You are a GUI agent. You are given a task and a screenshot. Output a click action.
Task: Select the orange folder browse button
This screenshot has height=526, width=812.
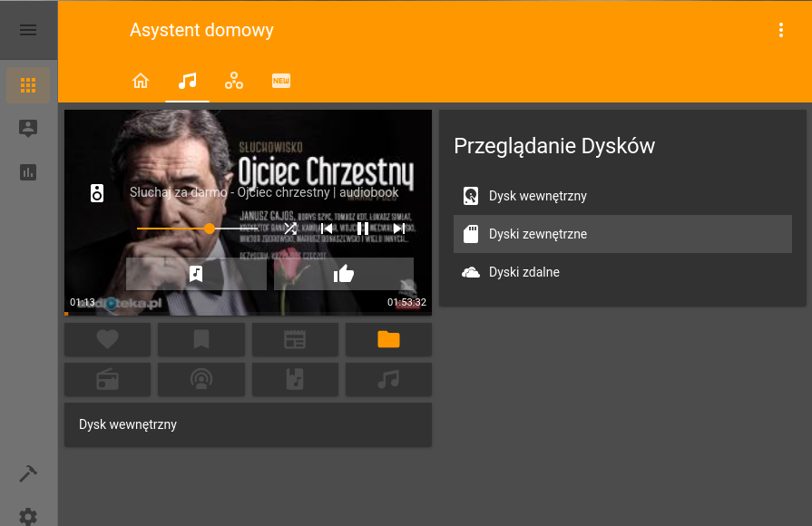point(389,339)
